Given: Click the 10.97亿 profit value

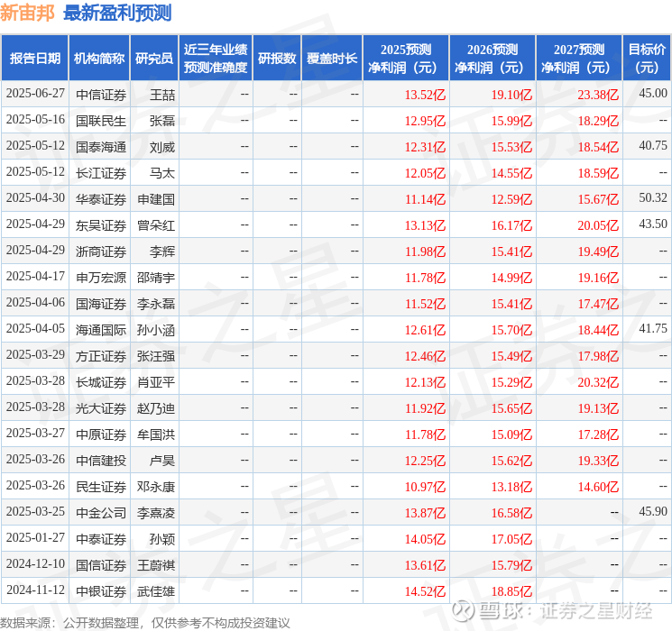Looking at the screenshot, I should tap(425, 487).
